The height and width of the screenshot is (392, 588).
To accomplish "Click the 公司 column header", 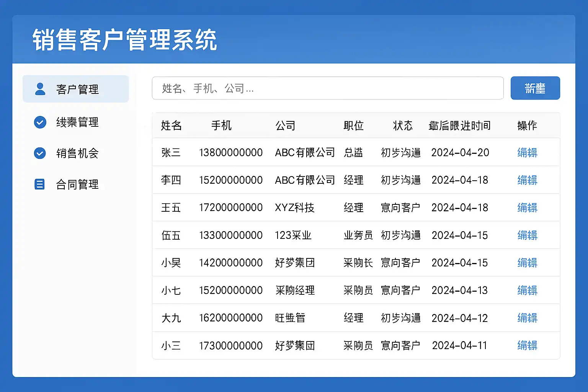I will point(285,126).
